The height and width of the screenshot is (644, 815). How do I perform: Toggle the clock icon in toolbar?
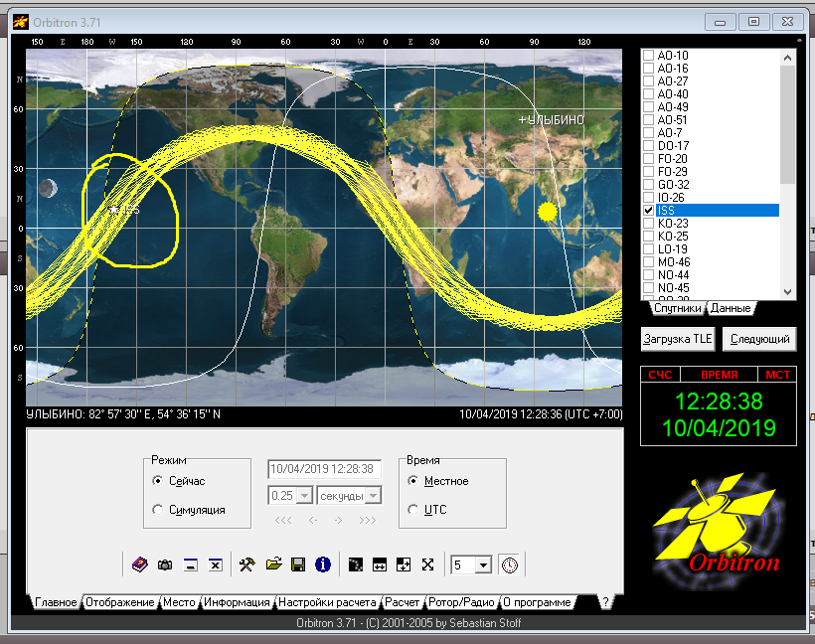pos(509,564)
